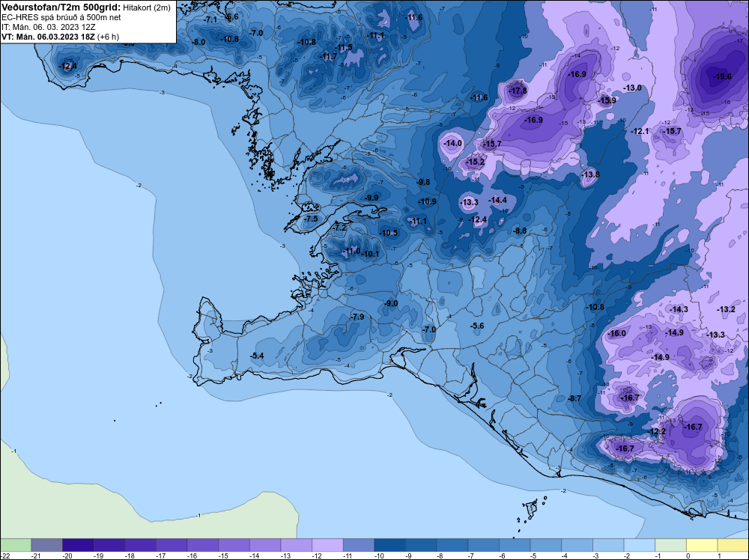Click the darkest purple legend swatch above -20
Image resolution: width=749 pixels, height=560 pixels.
tap(78, 545)
